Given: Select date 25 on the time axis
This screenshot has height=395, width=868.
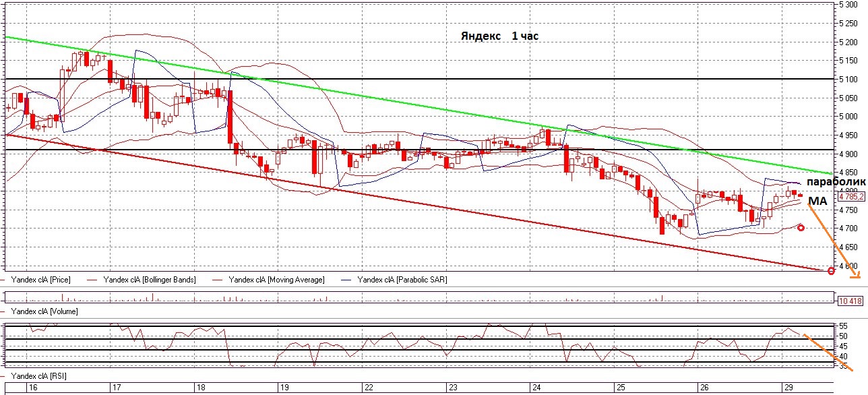Looking at the screenshot, I should pos(621,388).
